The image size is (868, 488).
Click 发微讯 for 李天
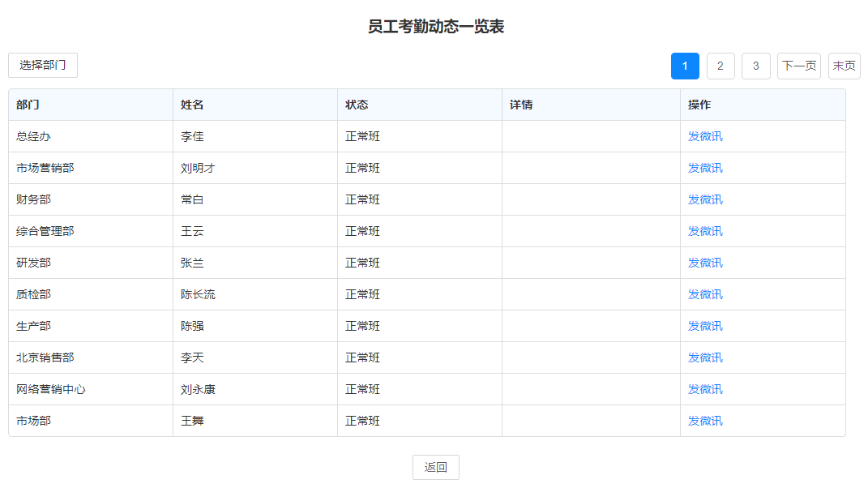(705, 357)
